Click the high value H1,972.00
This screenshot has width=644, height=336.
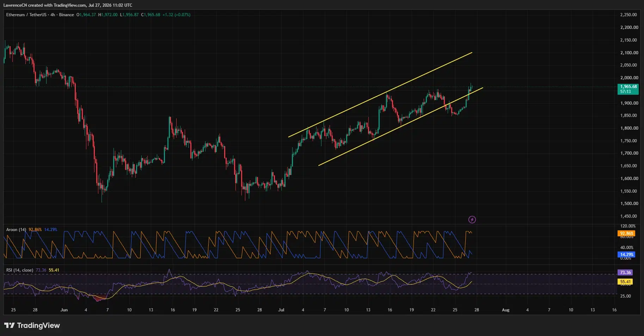(x=108, y=15)
